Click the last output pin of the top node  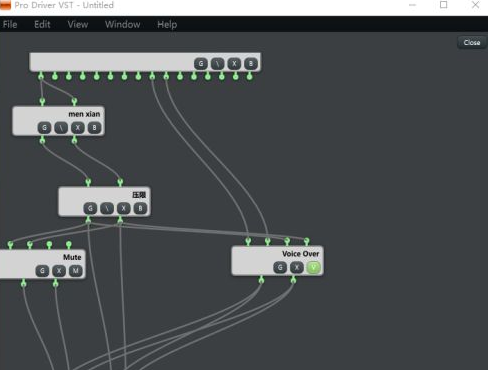249,76
